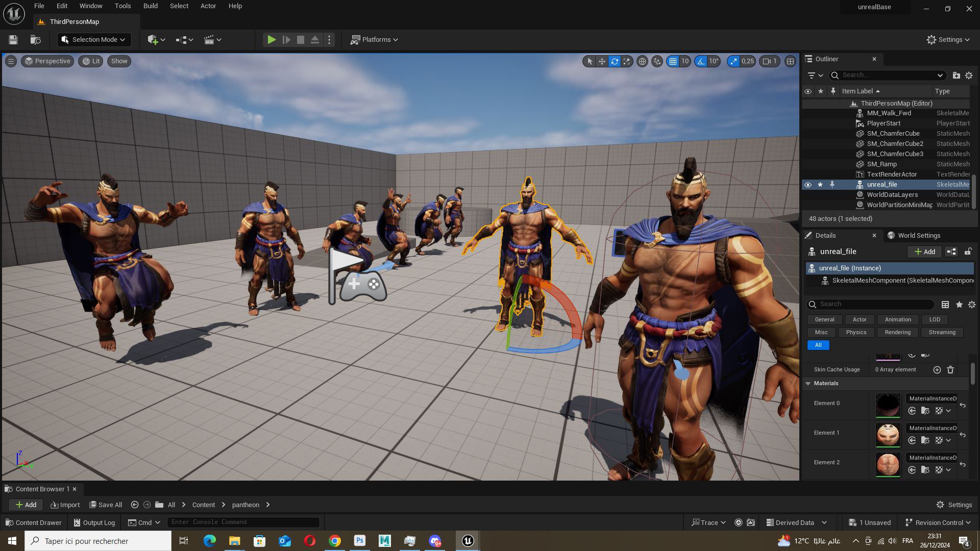Open Outliner settings gear
This screenshot has width=980, height=551.
point(969,76)
